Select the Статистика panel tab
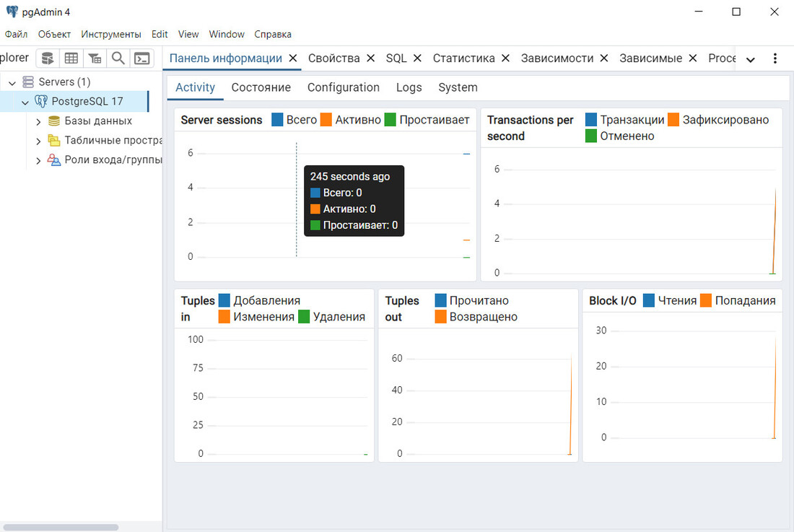Screen dimensions: 794x532 pyautogui.click(x=463, y=58)
